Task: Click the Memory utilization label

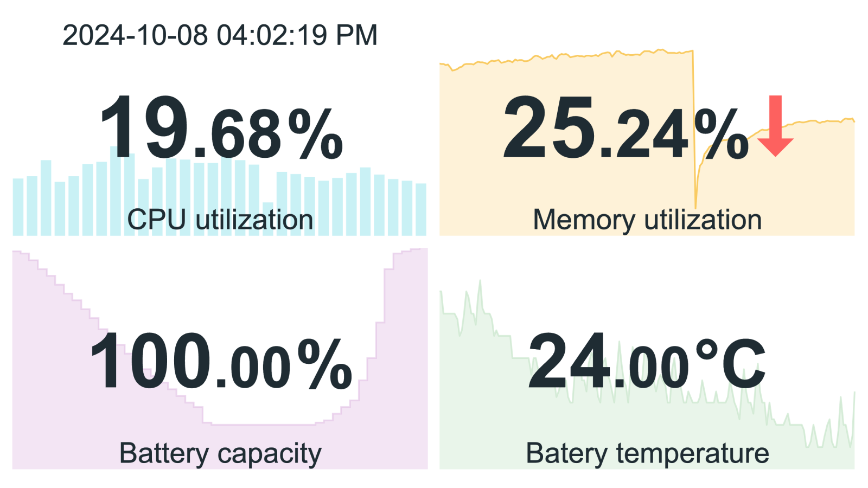Action: [647, 220]
